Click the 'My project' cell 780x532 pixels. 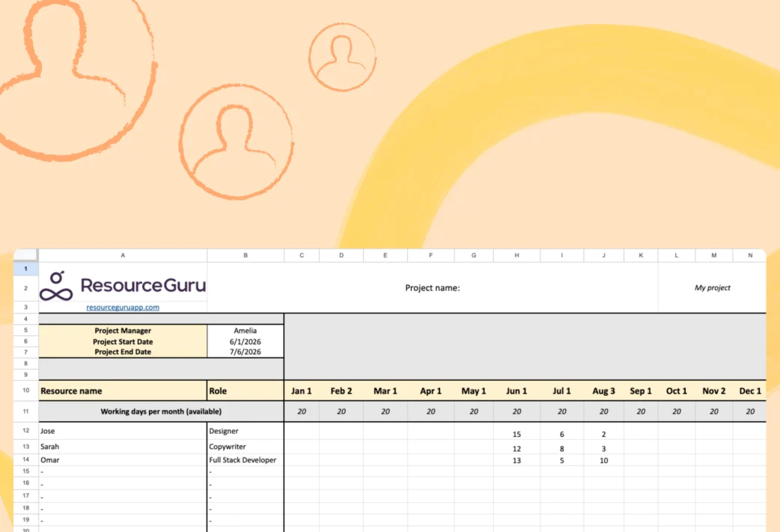[x=713, y=288]
